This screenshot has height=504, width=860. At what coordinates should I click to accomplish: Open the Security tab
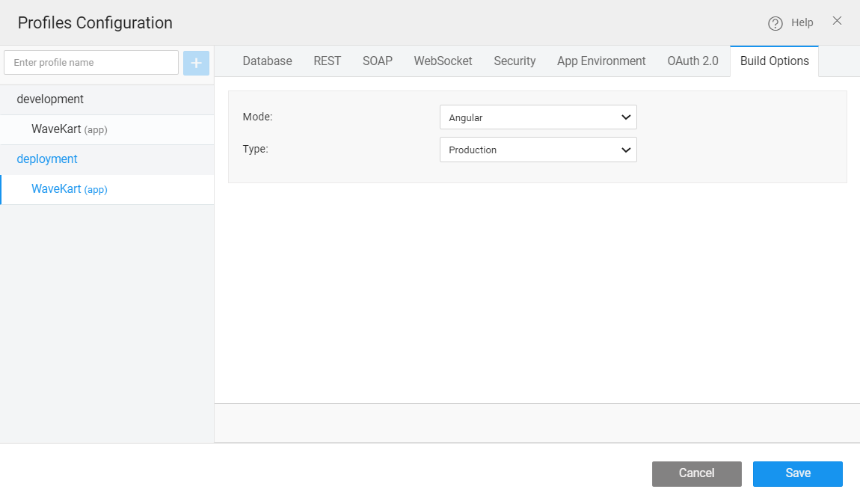[x=515, y=61]
